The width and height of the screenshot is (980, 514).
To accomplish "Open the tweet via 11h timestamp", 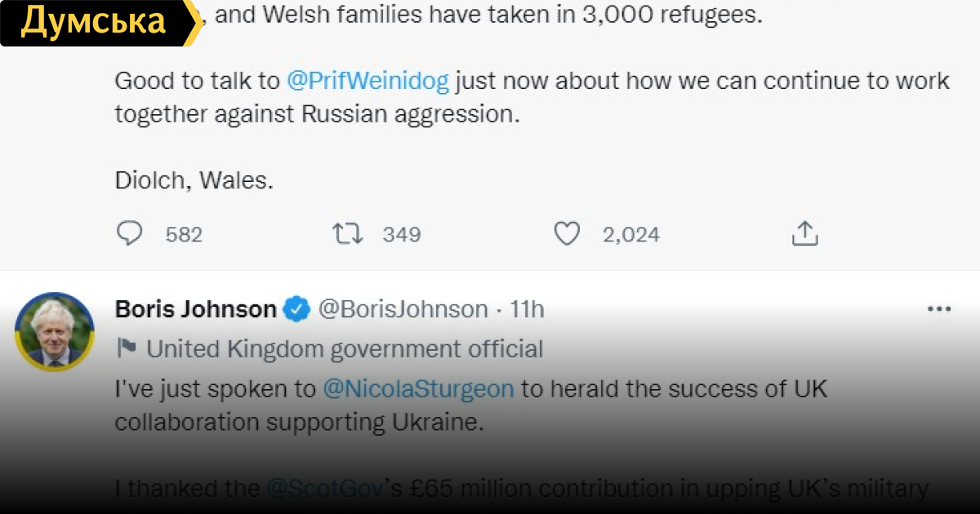I will (x=527, y=310).
